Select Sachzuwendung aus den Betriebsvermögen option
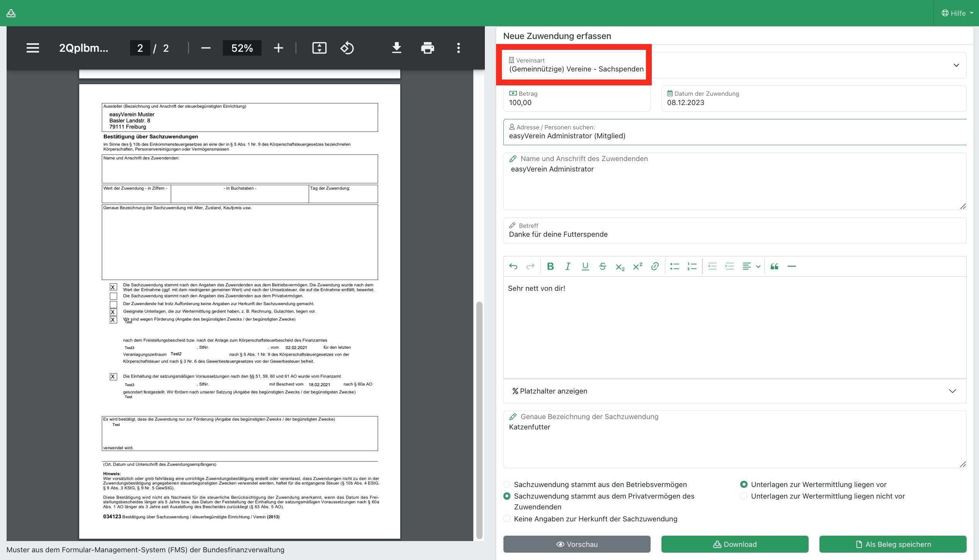This screenshot has height=560, width=979. coord(507,484)
